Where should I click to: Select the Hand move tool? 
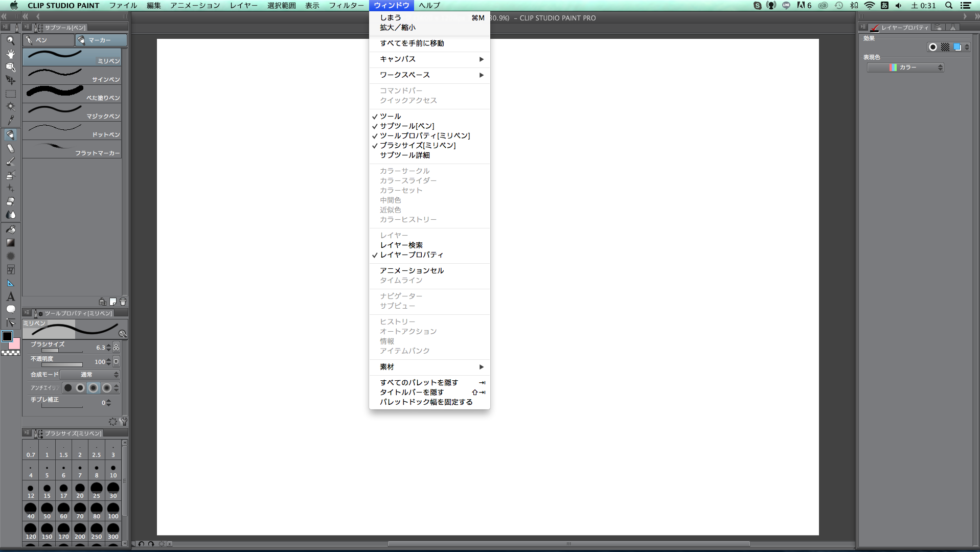point(10,54)
